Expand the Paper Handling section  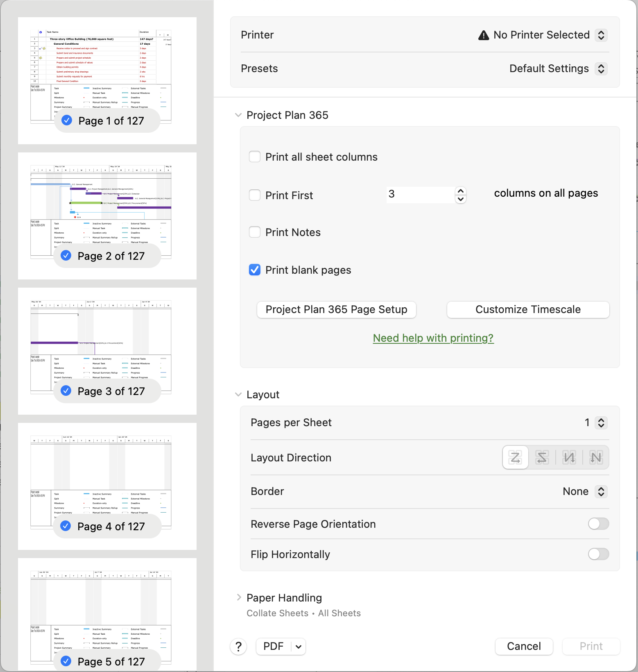(239, 597)
